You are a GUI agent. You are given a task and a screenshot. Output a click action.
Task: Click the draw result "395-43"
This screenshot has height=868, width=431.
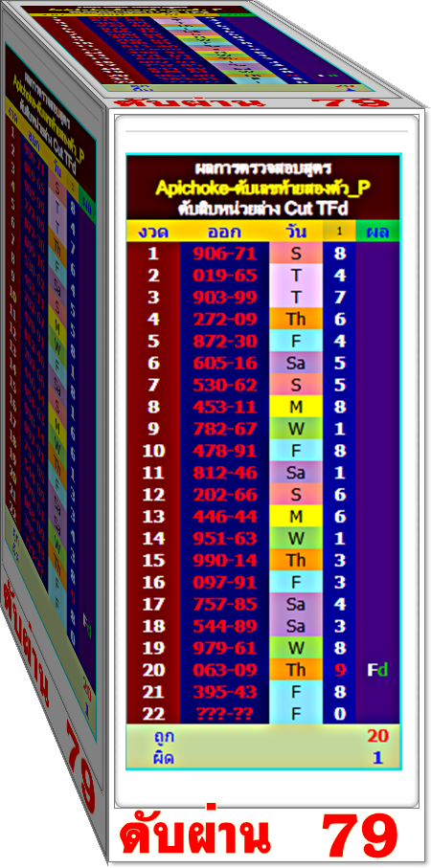(224, 691)
